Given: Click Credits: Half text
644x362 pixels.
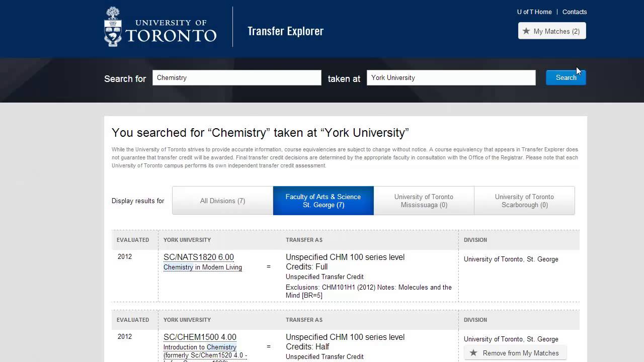Looking at the screenshot, I should tap(307, 347).
